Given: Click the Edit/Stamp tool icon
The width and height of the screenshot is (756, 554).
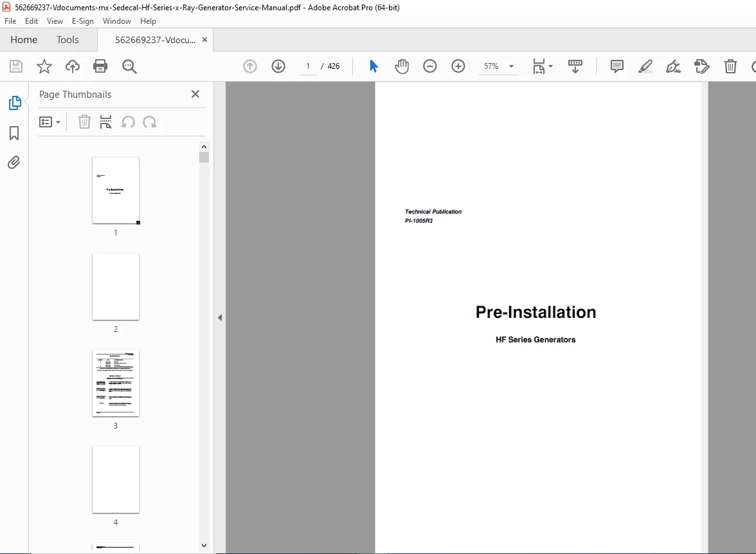Looking at the screenshot, I should click(701, 66).
